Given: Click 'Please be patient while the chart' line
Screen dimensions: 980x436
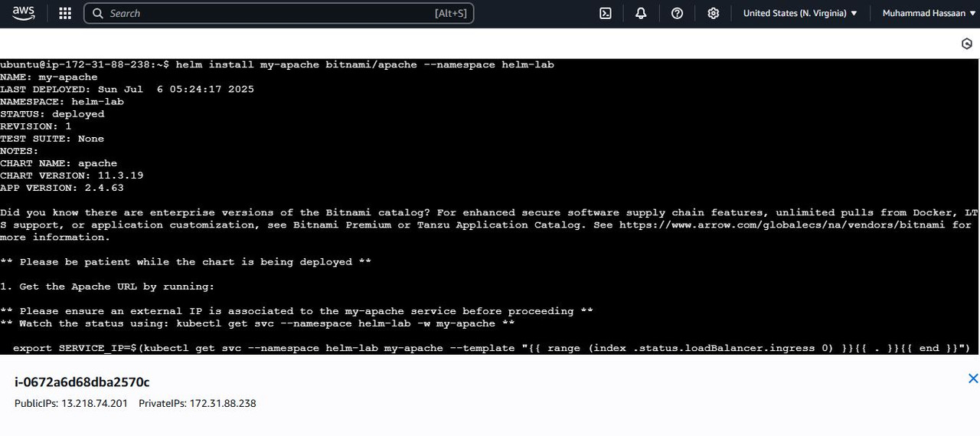Looking at the screenshot, I should point(186,261).
